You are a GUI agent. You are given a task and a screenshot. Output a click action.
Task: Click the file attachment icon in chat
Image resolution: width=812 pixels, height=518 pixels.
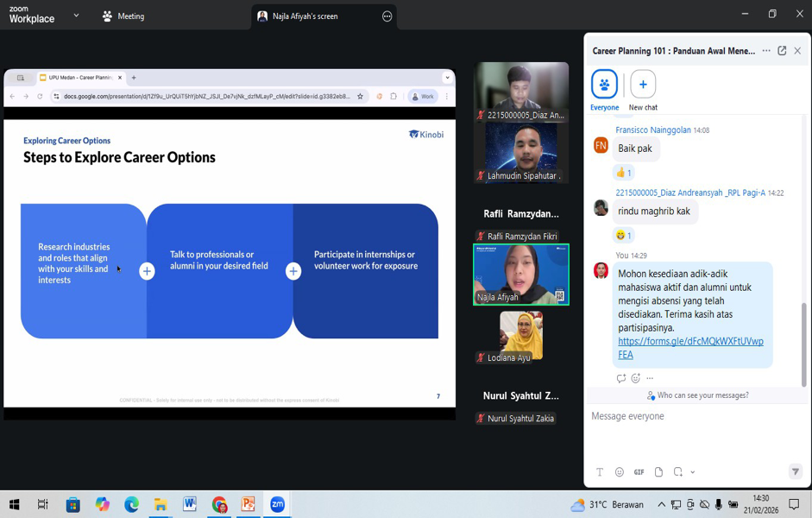point(658,472)
